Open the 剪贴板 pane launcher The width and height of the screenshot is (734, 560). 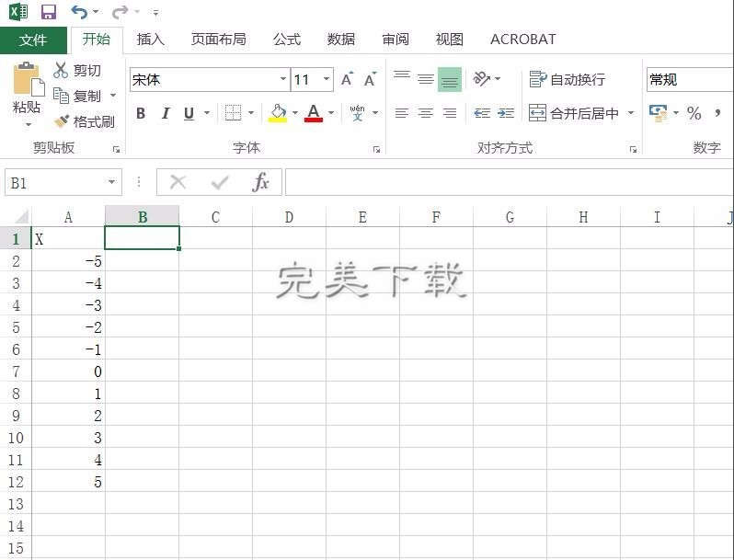116,149
